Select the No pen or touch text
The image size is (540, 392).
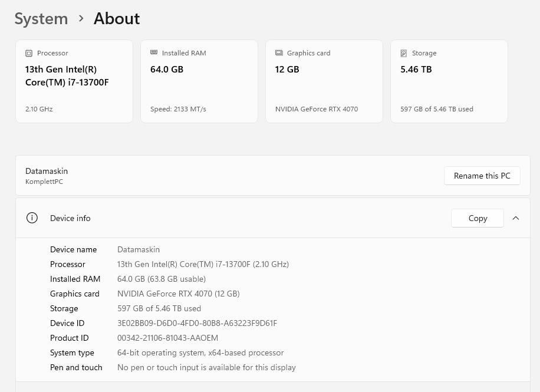point(206,368)
